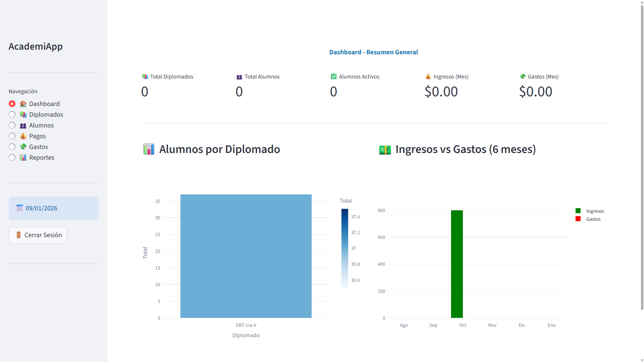This screenshot has width=644, height=362.
Task: Select the Gastos money-with-wings icon
Action: point(23,147)
